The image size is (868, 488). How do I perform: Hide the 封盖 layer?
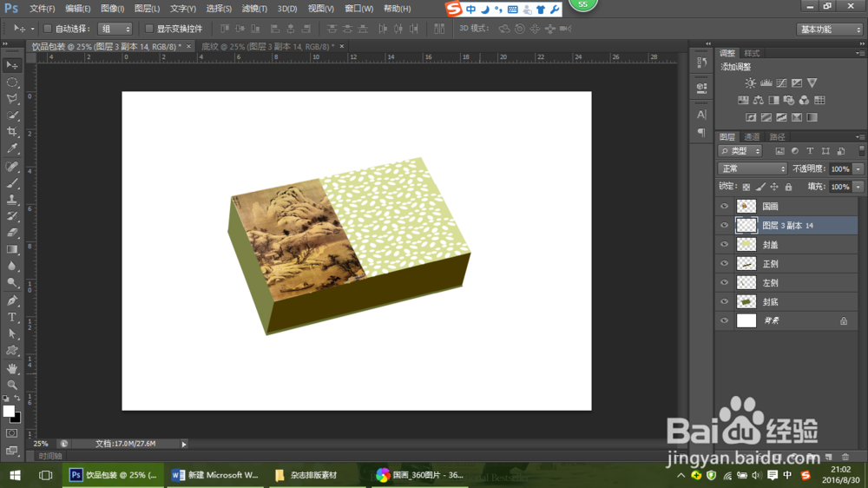(724, 244)
